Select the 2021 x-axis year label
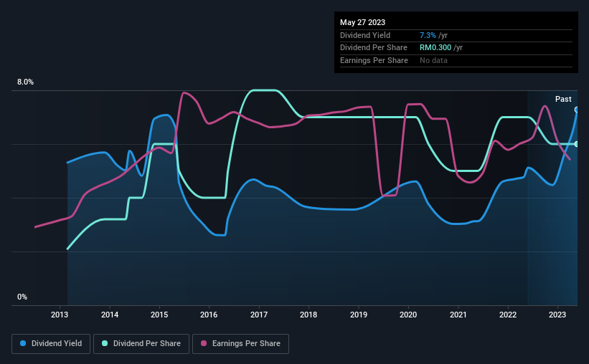Viewport: 589px width, 364px height. 458,315
